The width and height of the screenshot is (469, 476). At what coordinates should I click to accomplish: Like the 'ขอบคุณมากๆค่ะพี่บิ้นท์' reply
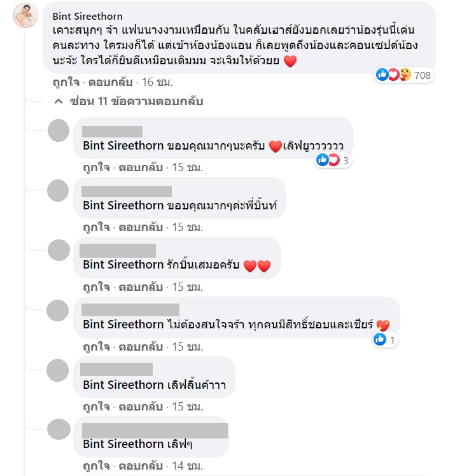(95, 227)
